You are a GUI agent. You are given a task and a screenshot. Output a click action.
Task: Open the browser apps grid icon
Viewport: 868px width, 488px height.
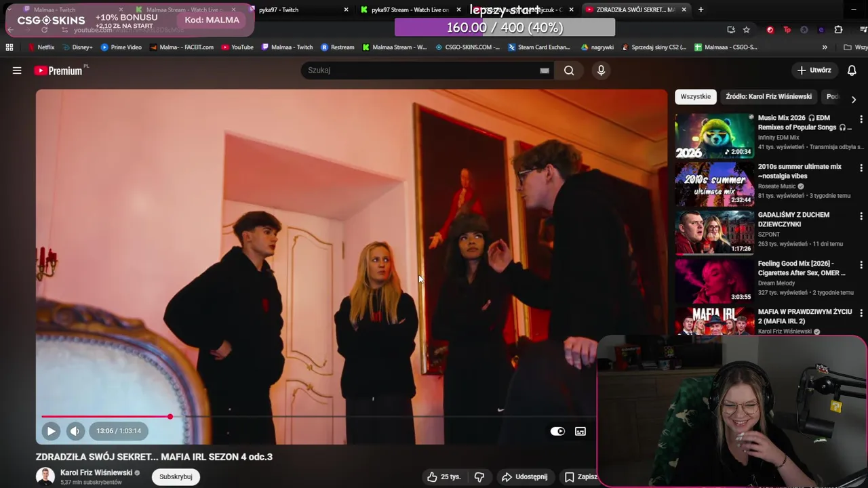click(x=9, y=47)
